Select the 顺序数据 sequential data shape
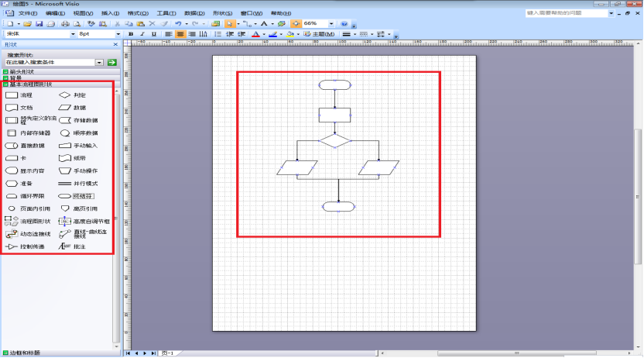The height and width of the screenshot is (358, 644). (78, 133)
